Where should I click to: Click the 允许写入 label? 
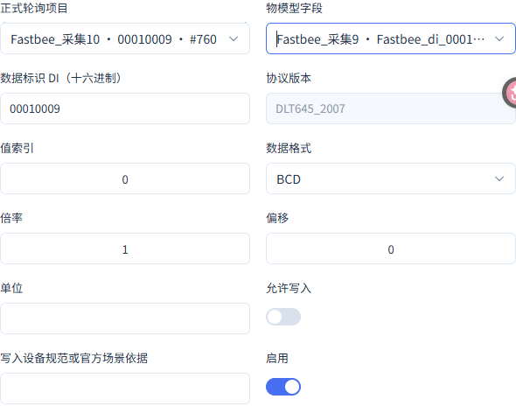point(289,288)
